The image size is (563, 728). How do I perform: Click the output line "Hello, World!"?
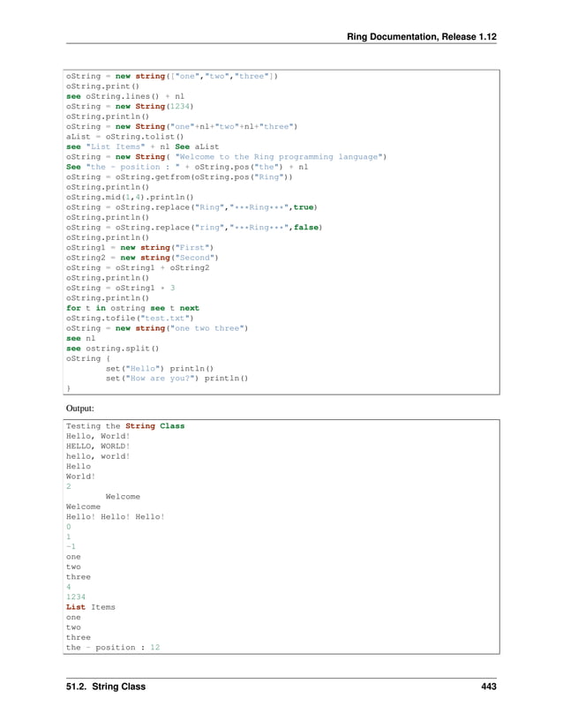[98, 437]
